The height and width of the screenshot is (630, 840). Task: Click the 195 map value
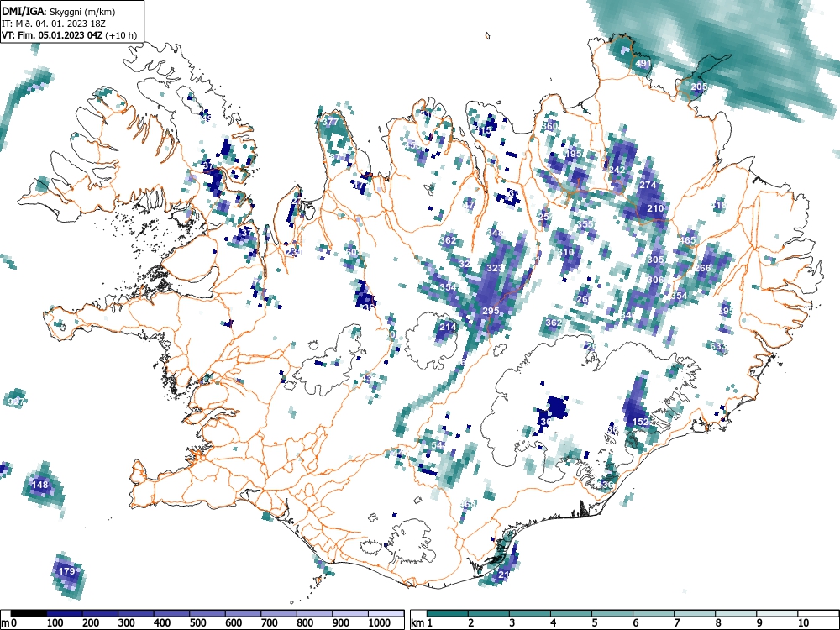click(574, 154)
